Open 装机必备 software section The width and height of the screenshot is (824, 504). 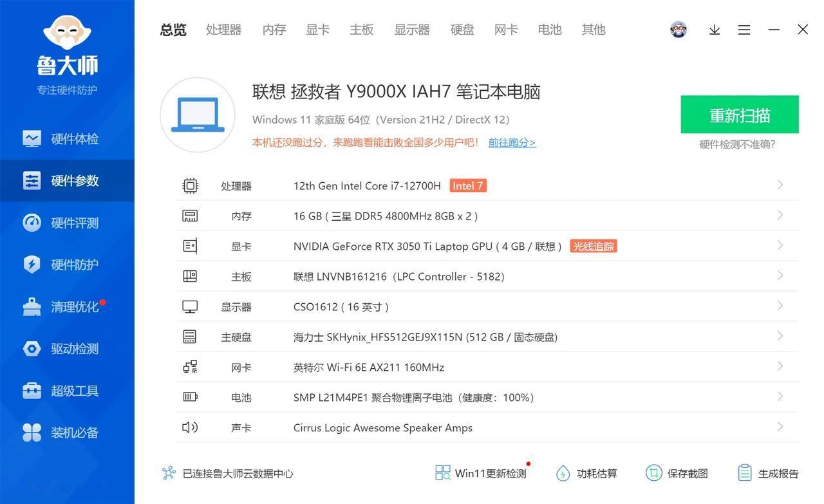(x=67, y=432)
